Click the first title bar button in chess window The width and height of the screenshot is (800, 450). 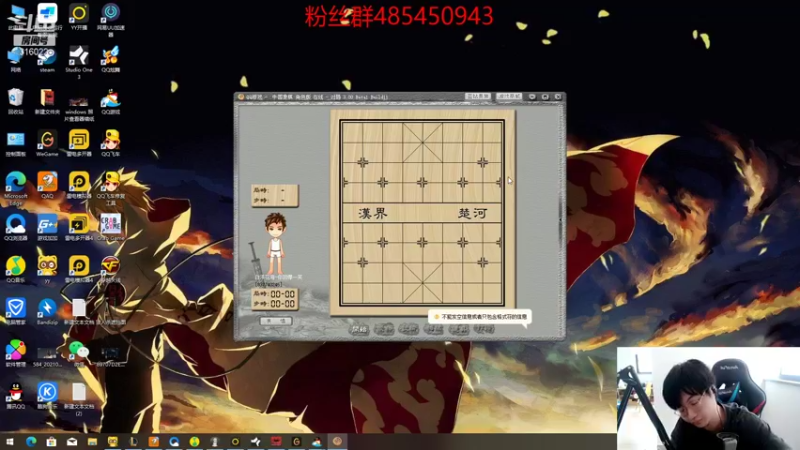point(478,96)
